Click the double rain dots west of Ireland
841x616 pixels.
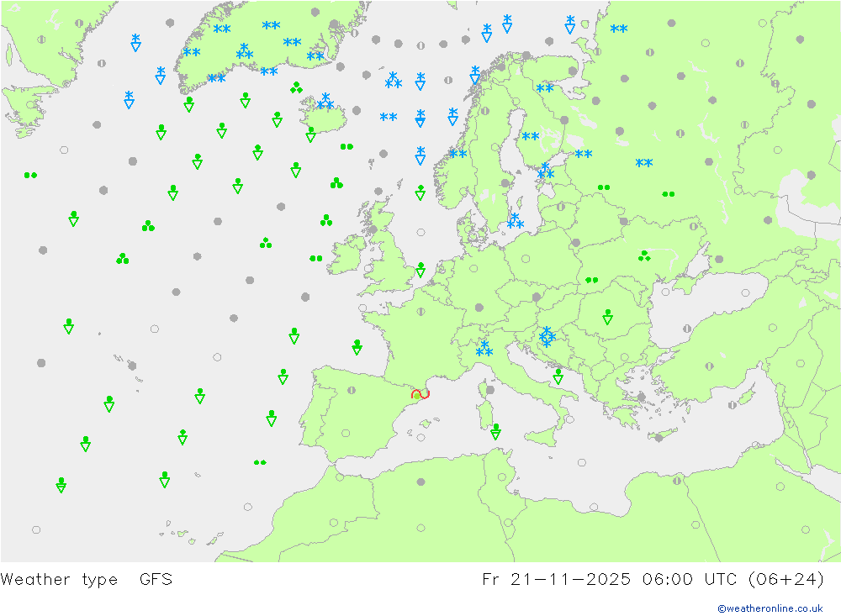pyautogui.click(x=316, y=258)
